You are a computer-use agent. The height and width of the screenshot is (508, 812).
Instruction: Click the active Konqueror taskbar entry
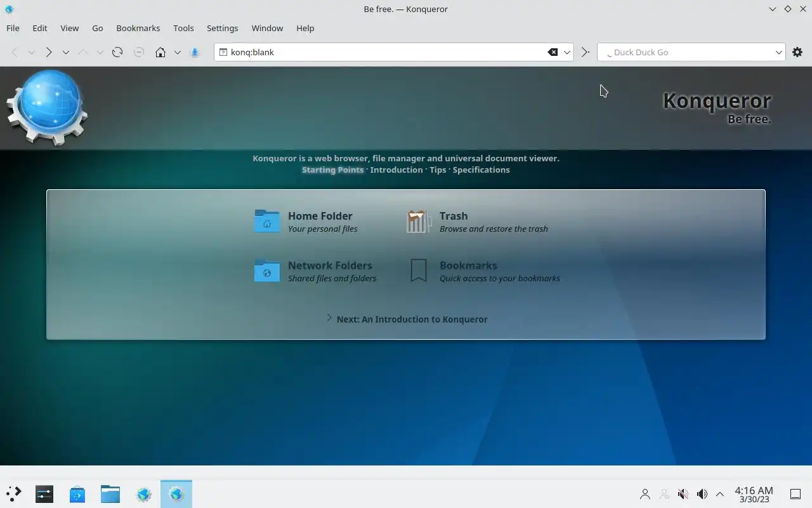pyautogui.click(x=176, y=493)
